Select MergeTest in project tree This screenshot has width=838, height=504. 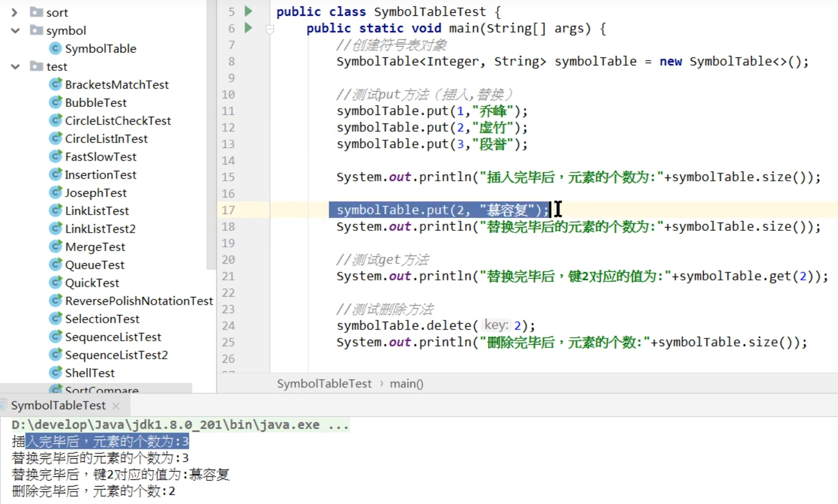[95, 247]
